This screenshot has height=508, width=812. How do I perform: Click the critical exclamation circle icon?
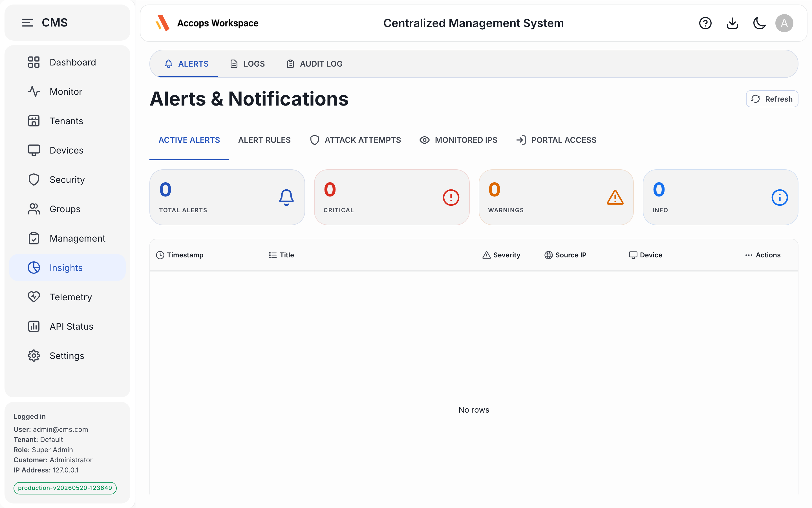click(x=451, y=198)
